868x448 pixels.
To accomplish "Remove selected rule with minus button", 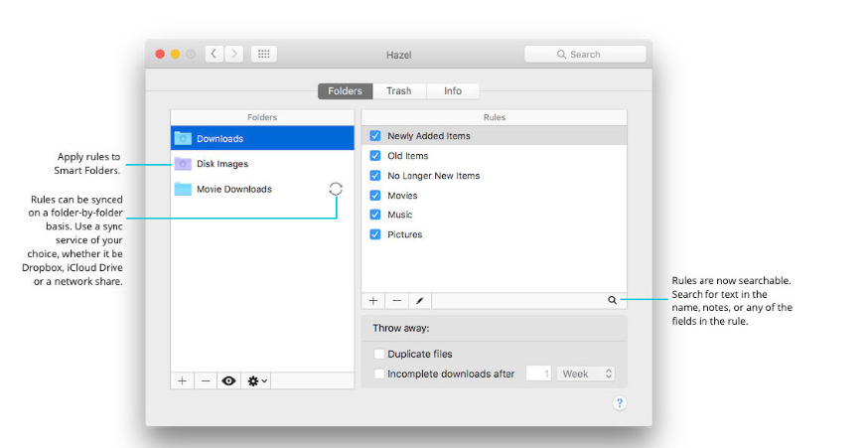I will pyautogui.click(x=397, y=301).
